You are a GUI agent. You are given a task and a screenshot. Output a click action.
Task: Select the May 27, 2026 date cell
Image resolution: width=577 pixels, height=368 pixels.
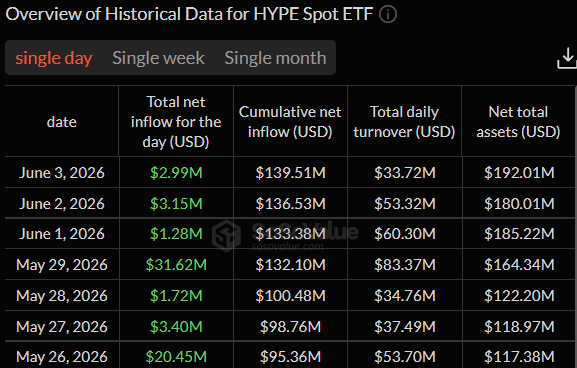click(x=62, y=326)
